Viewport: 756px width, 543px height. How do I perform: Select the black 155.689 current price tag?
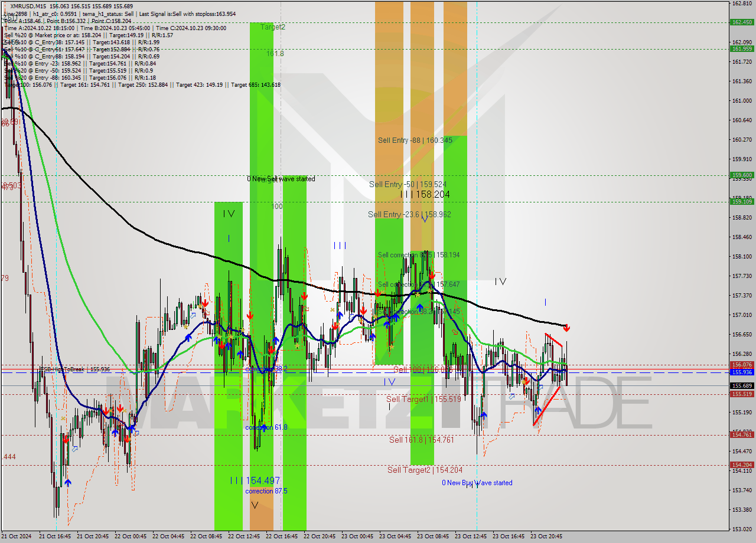pos(742,386)
